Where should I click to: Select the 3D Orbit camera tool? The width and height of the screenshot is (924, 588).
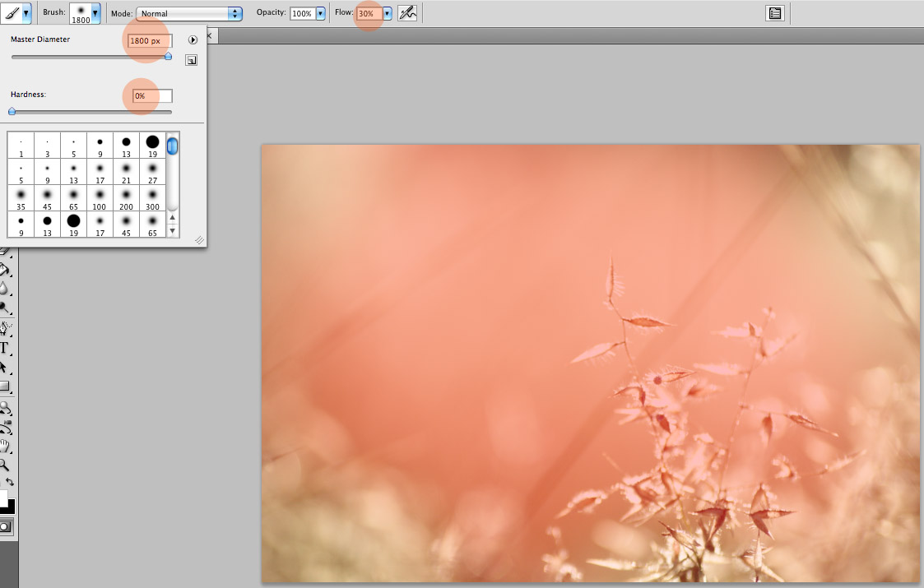[5, 427]
